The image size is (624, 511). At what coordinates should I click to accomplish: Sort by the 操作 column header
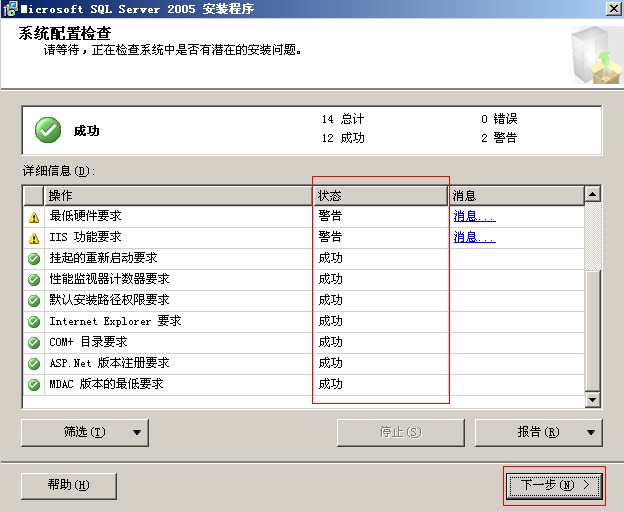click(179, 196)
